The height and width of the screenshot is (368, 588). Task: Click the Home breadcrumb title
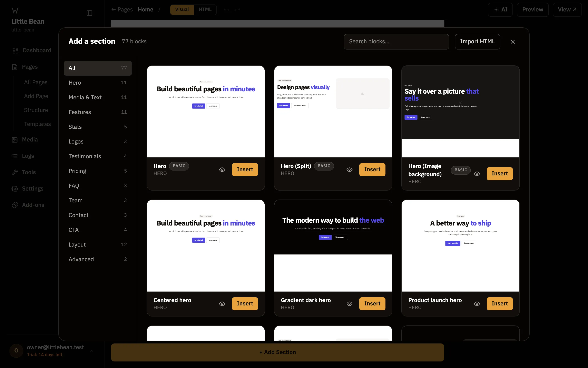(146, 10)
